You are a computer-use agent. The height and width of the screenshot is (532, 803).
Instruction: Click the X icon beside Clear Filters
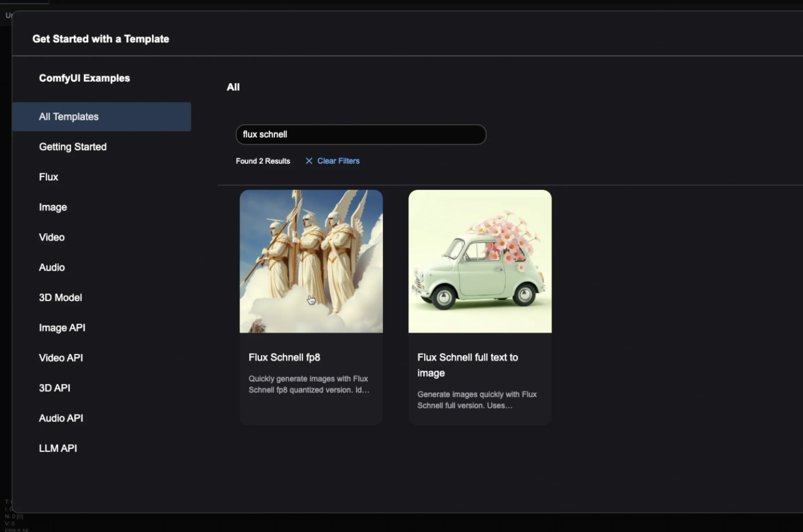click(309, 161)
